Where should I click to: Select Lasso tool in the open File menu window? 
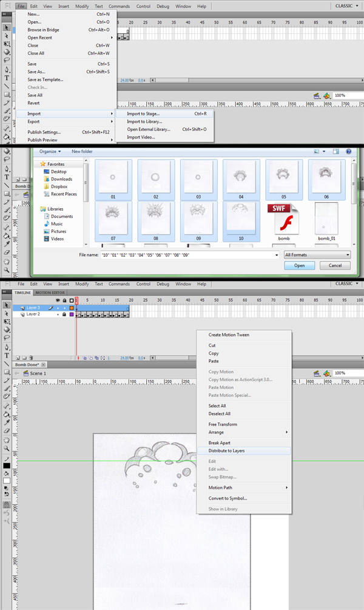tap(7, 60)
